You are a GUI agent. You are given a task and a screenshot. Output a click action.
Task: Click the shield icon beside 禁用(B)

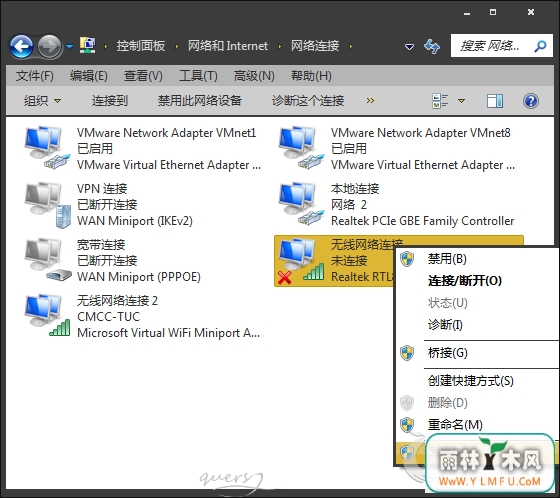coord(407,259)
